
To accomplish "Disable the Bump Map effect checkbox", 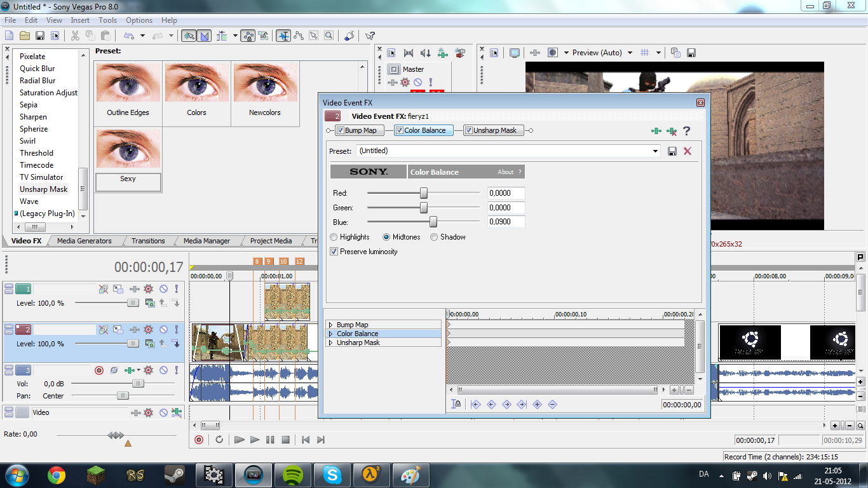I will pyautogui.click(x=341, y=130).
